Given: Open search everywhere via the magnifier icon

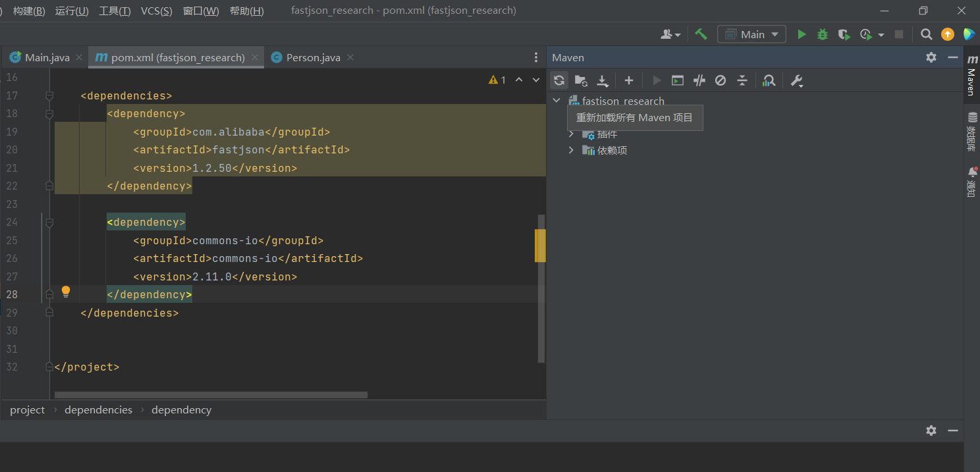Looking at the screenshot, I should [x=926, y=34].
